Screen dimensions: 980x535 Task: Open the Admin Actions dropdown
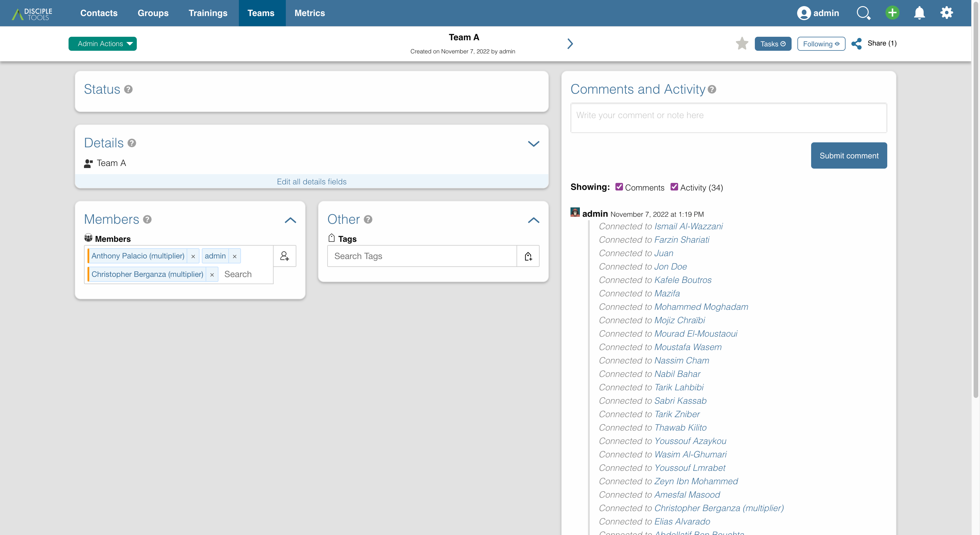[102, 44]
